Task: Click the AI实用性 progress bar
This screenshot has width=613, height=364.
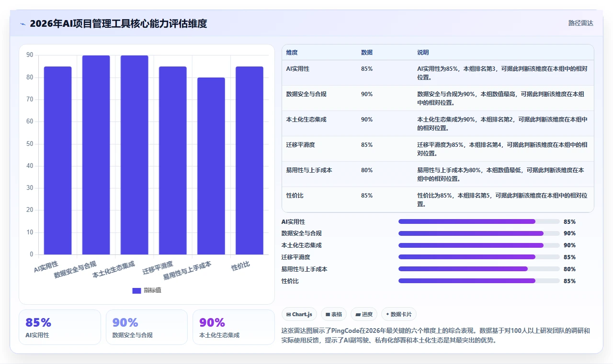Action: [479, 221]
